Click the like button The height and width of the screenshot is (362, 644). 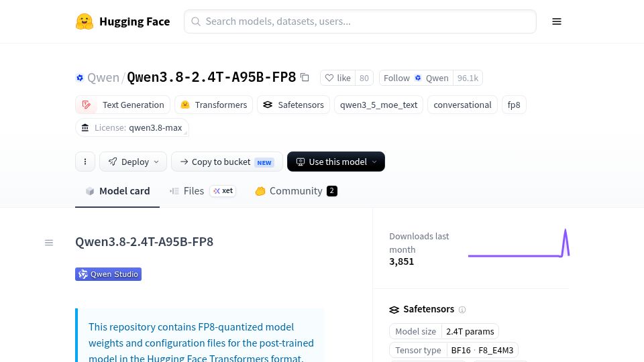click(338, 78)
